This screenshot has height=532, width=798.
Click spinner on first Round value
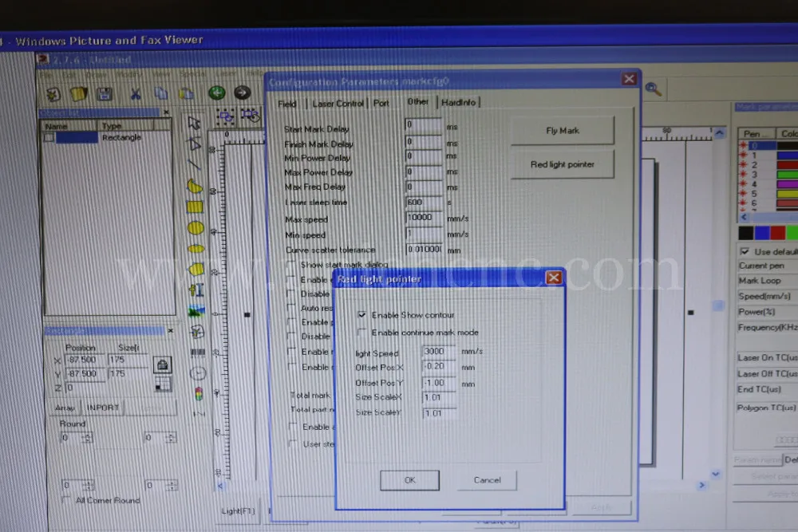(88, 437)
